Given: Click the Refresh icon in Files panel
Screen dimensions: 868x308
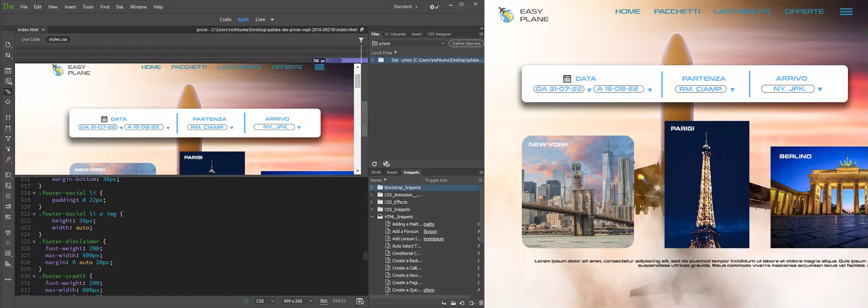Looking at the screenshot, I should coord(374,164).
